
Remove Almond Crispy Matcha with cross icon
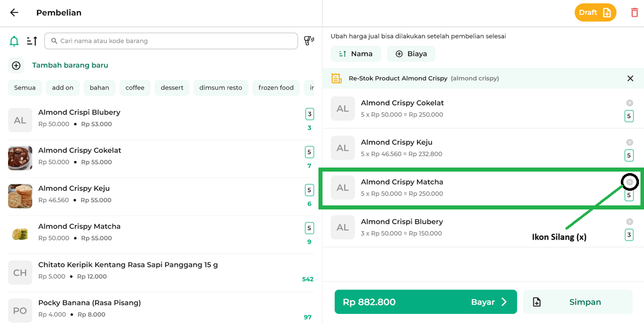(629, 182)
